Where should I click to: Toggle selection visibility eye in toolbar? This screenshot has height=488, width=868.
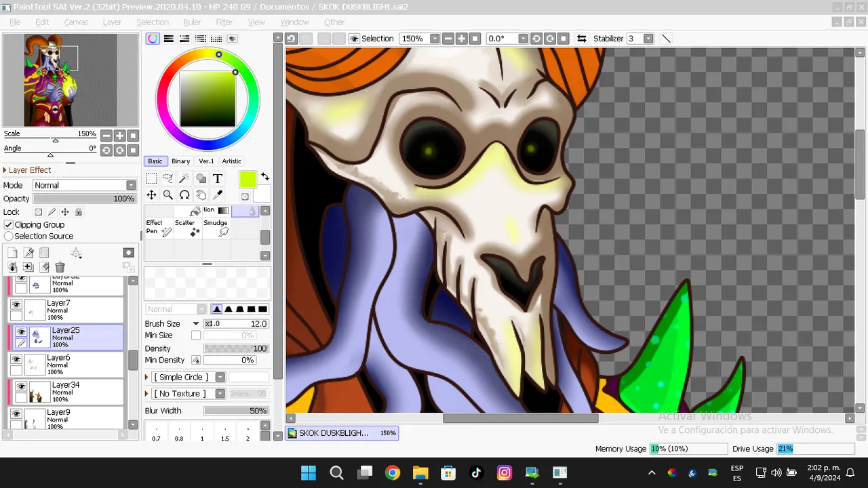tap(353, 39)
